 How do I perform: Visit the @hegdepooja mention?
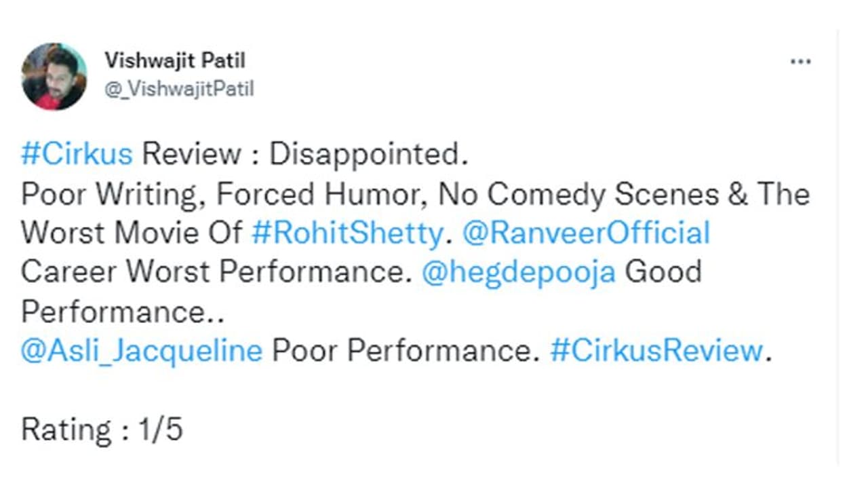(518, 272)
